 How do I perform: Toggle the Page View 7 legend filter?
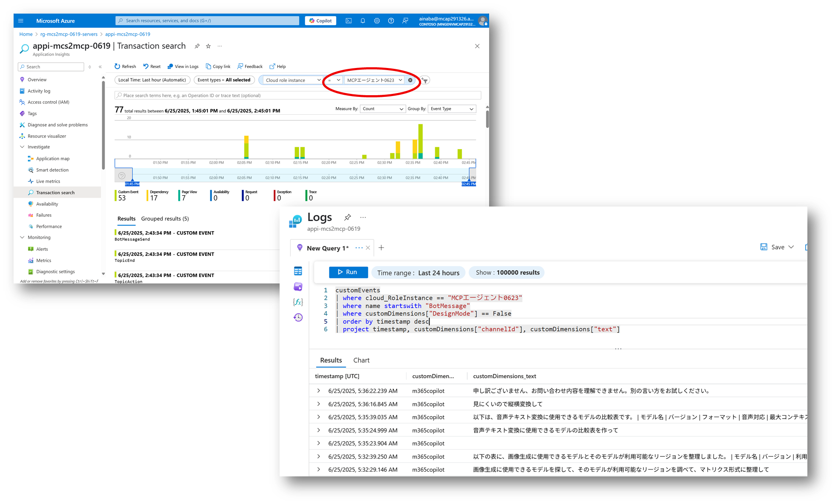(188, 195)
